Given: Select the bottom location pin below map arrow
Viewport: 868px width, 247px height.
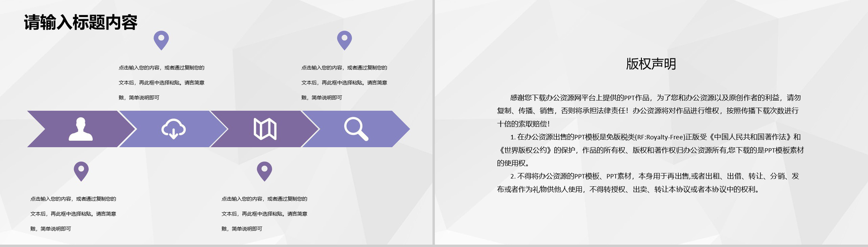Looking at the screenshot, I should coord(264,171).
